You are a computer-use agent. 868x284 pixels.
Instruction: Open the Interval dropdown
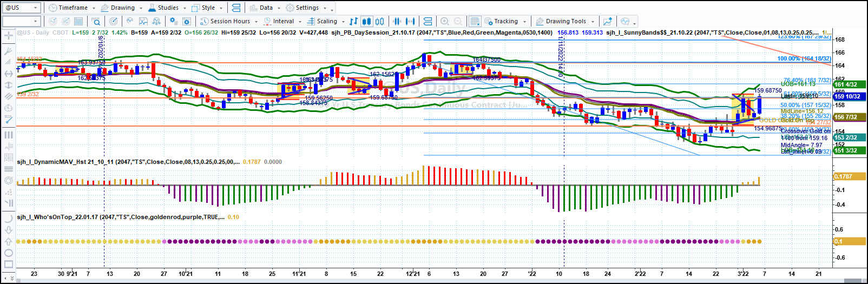click(282, 21)
